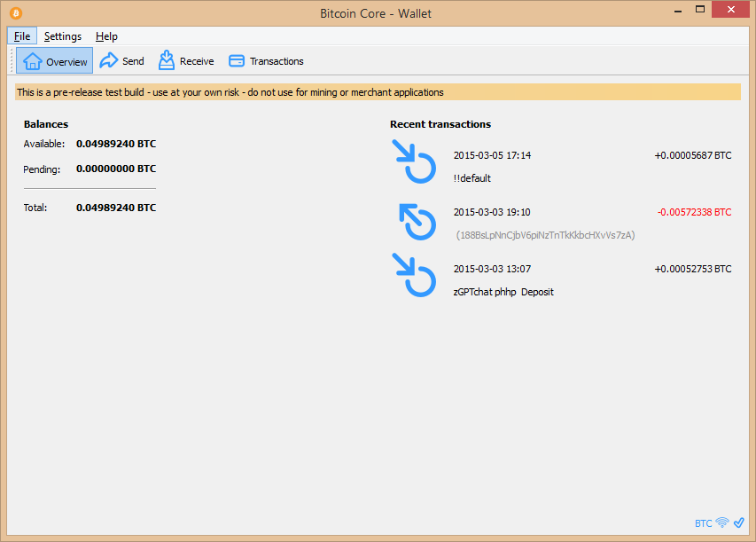Select the 2015-03-05 17:14 transaction date
Screen dimensions: 756x542
pyautogui.click(x=492, y=155)
